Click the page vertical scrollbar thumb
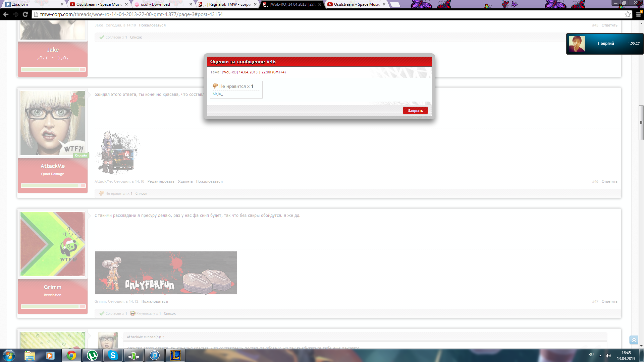The image size is (644, 362). (x=641, y=123)
